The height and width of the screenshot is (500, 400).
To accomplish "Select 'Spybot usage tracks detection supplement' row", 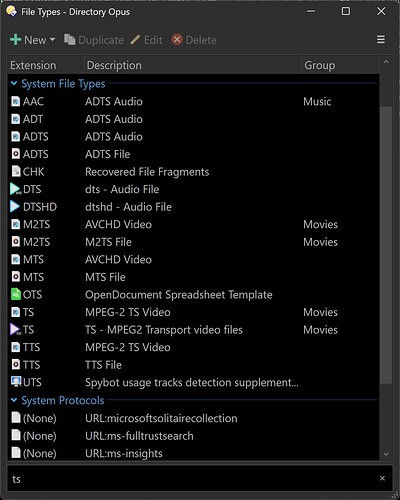I will pyautogui.click(x=192, y=382).
